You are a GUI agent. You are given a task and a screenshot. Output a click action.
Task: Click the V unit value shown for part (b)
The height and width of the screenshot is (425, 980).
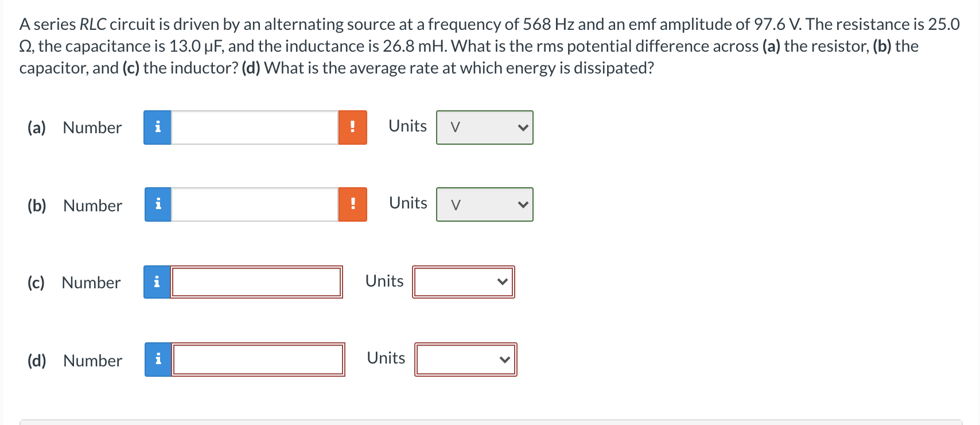click(456, 204)
